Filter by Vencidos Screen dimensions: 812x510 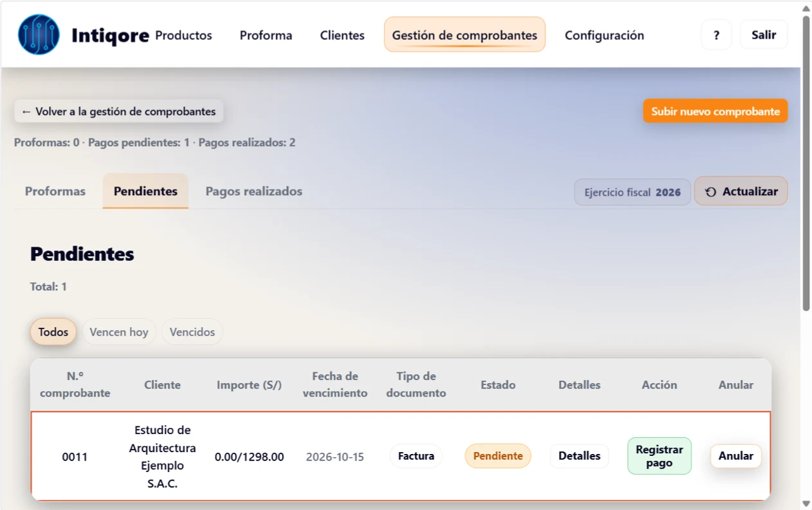[192, 332]
